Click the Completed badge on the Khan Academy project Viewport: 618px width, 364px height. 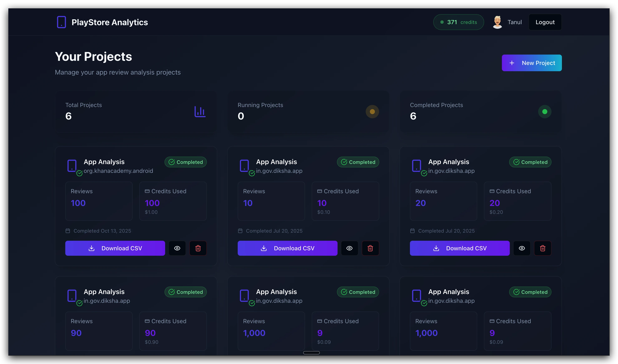pos(186,162)
